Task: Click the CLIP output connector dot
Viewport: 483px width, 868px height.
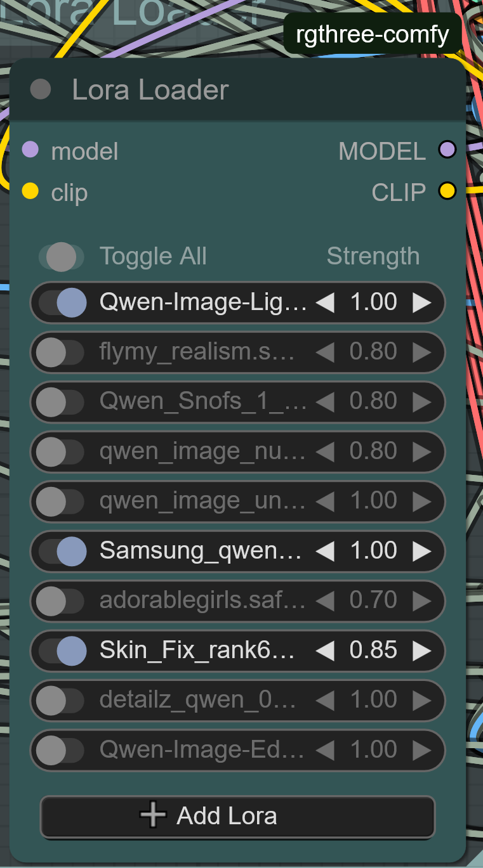Action: 447,191
